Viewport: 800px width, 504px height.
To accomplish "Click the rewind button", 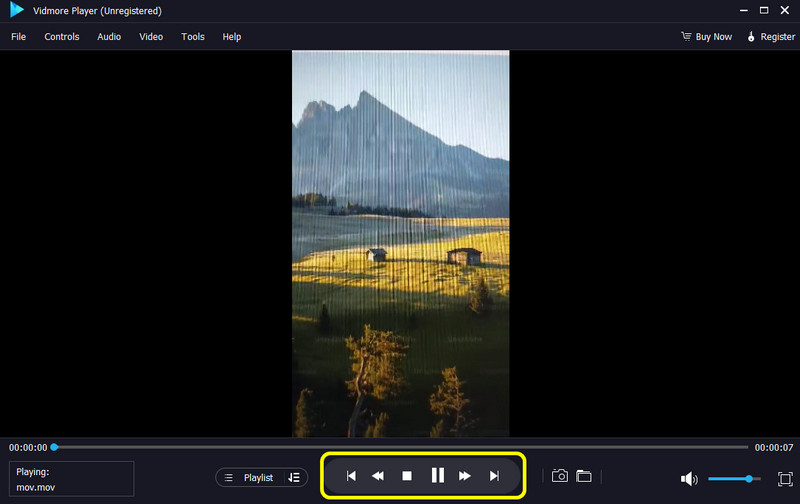I will point(378,477).
